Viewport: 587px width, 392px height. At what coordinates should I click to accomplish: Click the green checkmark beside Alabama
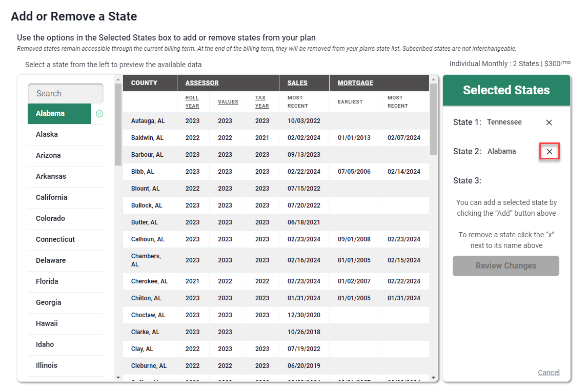99,114
